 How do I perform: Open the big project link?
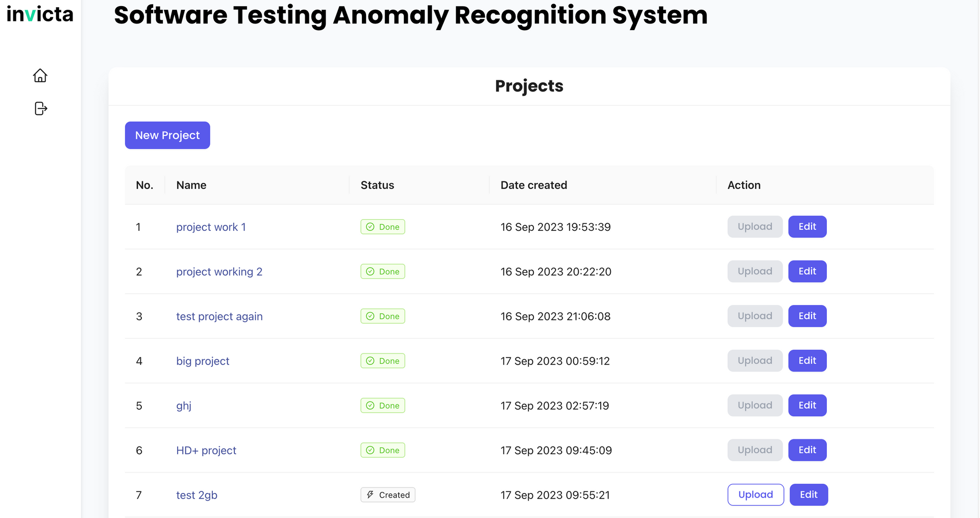point(203,361)
